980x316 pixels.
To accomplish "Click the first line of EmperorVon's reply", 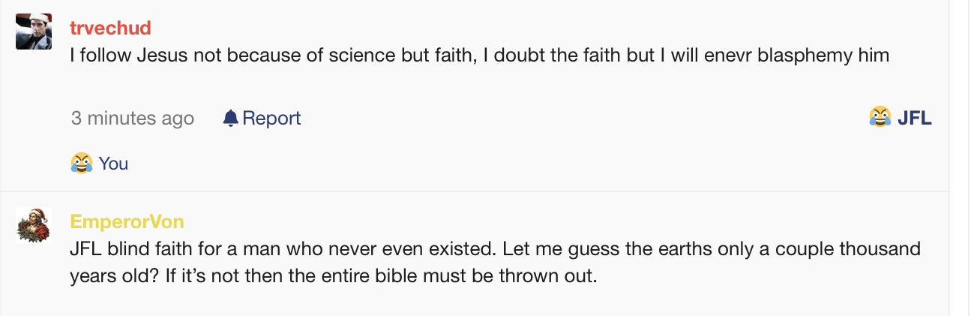I will coord(495,248).
